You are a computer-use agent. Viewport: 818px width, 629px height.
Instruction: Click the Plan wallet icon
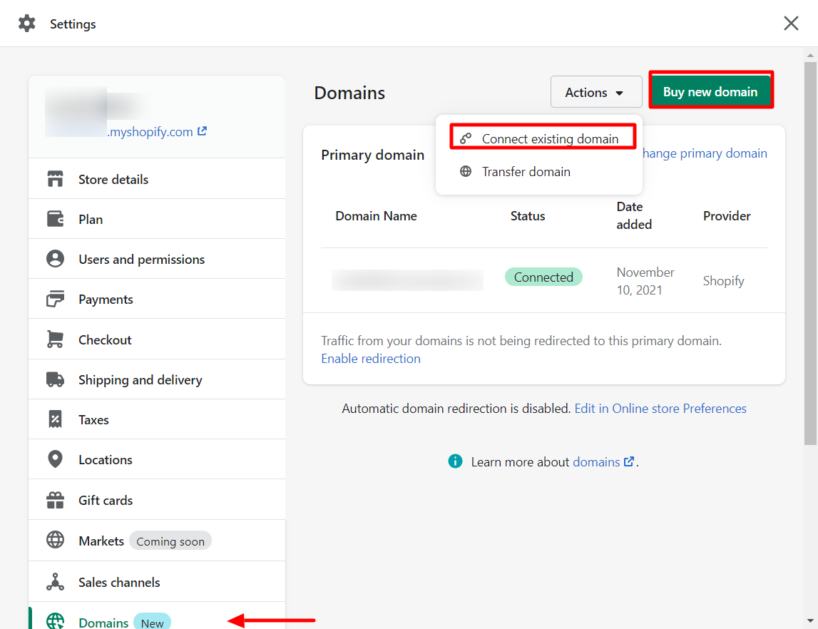pos(56,219)
